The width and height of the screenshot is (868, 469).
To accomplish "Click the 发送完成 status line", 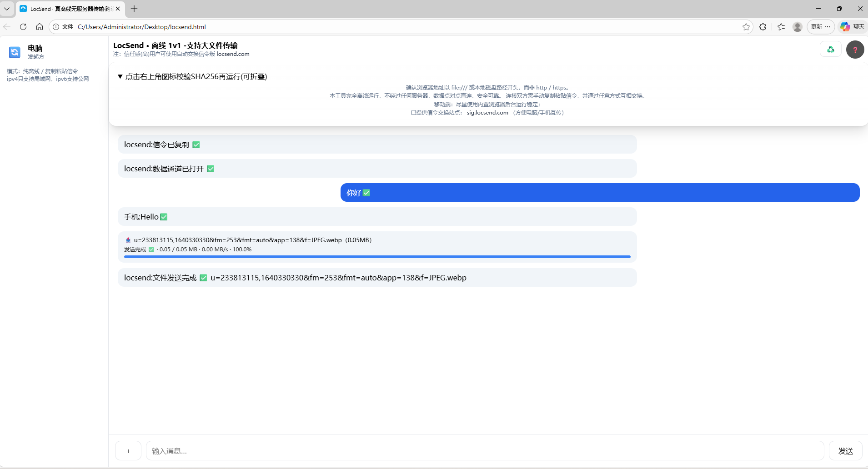I will point(188,249).
